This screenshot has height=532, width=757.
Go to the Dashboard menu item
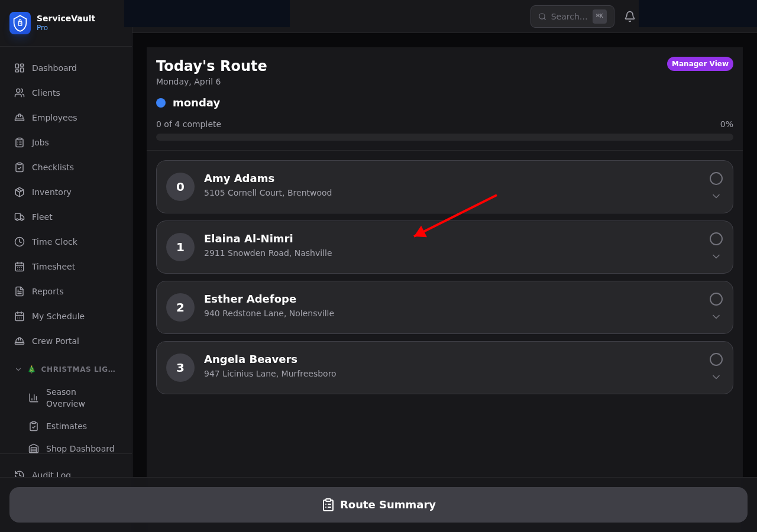[54, 68]
